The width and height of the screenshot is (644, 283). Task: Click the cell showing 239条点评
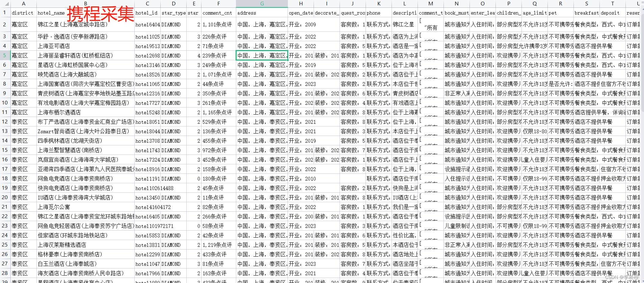pyautogui.click(x=219, y=55)
